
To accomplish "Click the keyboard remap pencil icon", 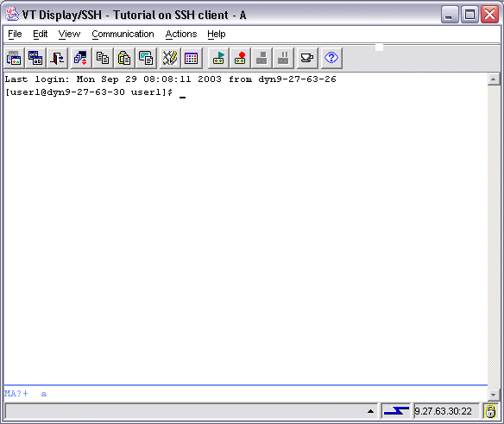I will pos(170,58).
